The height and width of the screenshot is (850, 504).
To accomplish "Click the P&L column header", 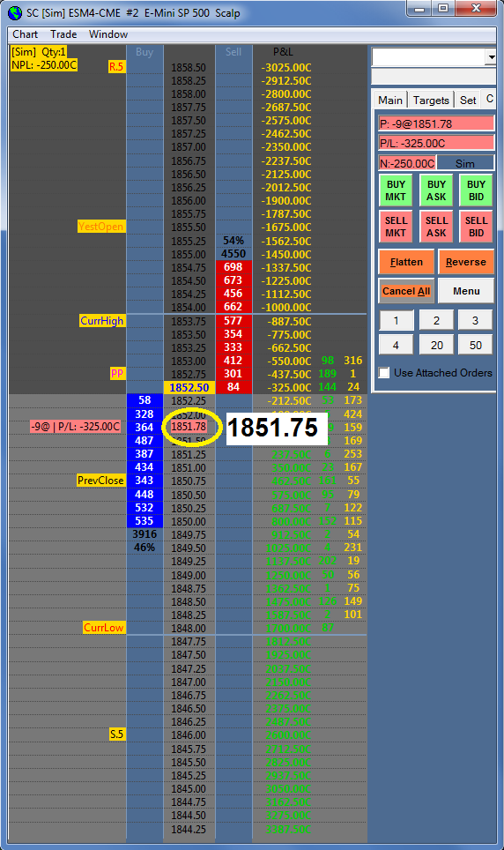I will coord(283,52).
